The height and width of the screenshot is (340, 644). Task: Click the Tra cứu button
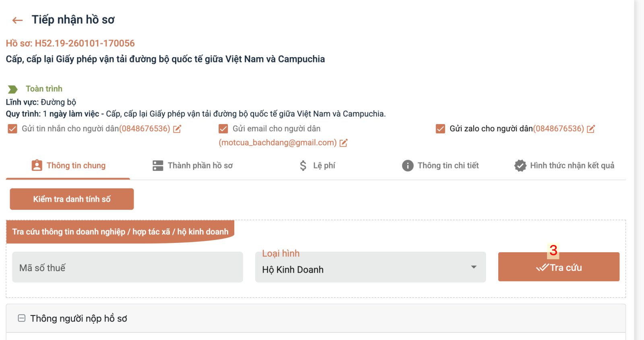coord(559,267)
